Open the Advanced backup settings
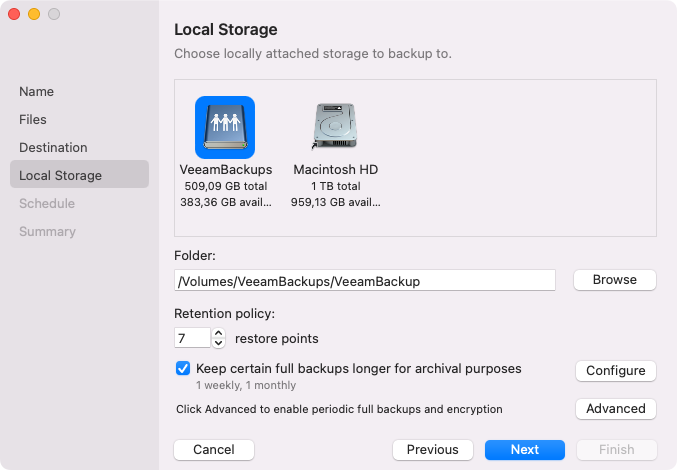 (x=615, y=408)
